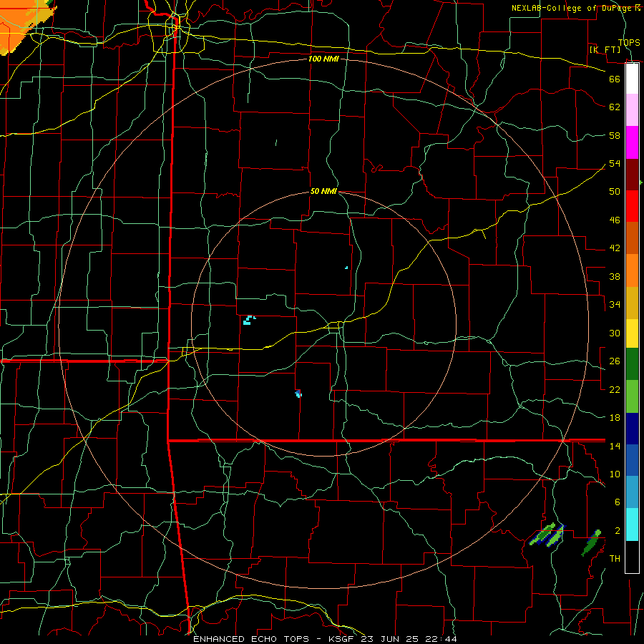Click the legend value 58
The image size is (644, 644).
(615, 135)
